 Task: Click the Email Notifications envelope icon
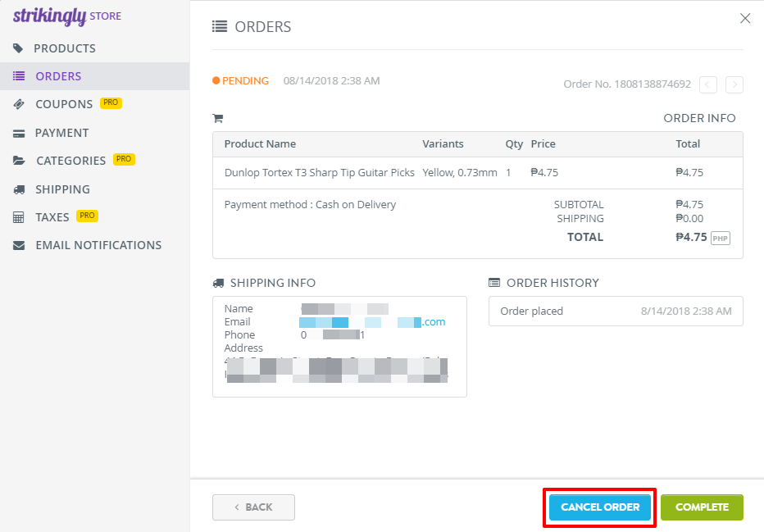point(19,245)
